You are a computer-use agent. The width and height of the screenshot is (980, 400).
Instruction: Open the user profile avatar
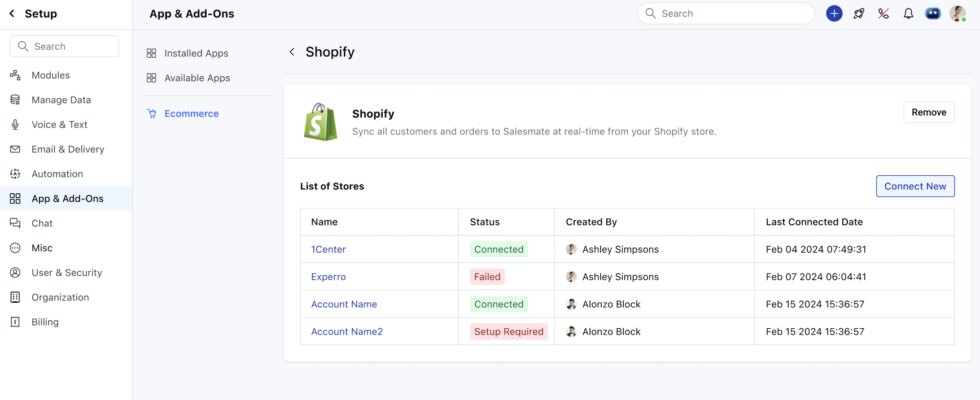coord(957,14)
